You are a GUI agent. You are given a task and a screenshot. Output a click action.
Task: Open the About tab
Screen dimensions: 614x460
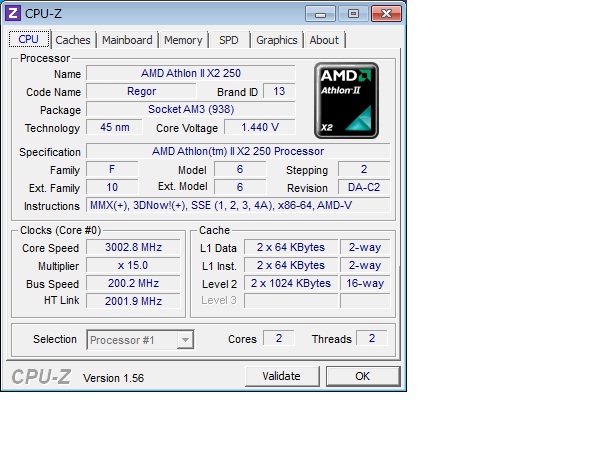tap(324, 40)
